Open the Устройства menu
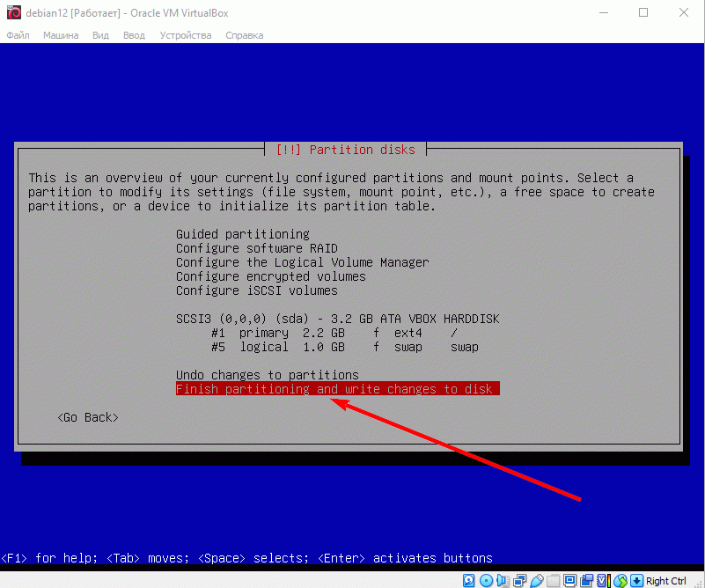705x588 pixels. pos(186,35)
